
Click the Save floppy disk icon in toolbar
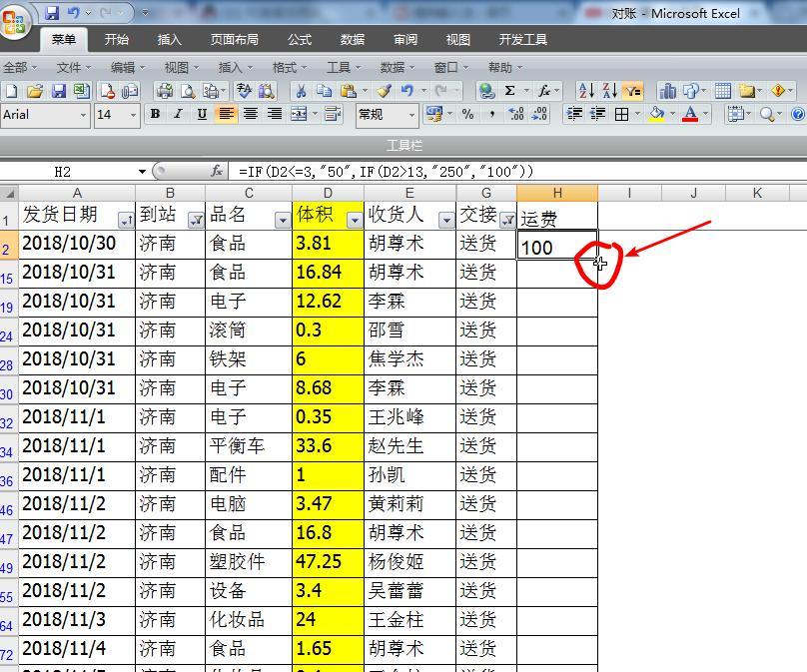coord(58,92)
